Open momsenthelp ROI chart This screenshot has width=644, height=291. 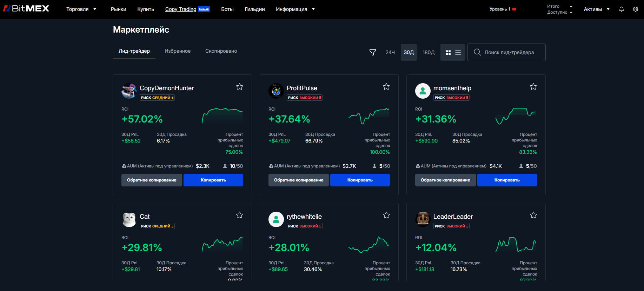[x=516, y=116]
